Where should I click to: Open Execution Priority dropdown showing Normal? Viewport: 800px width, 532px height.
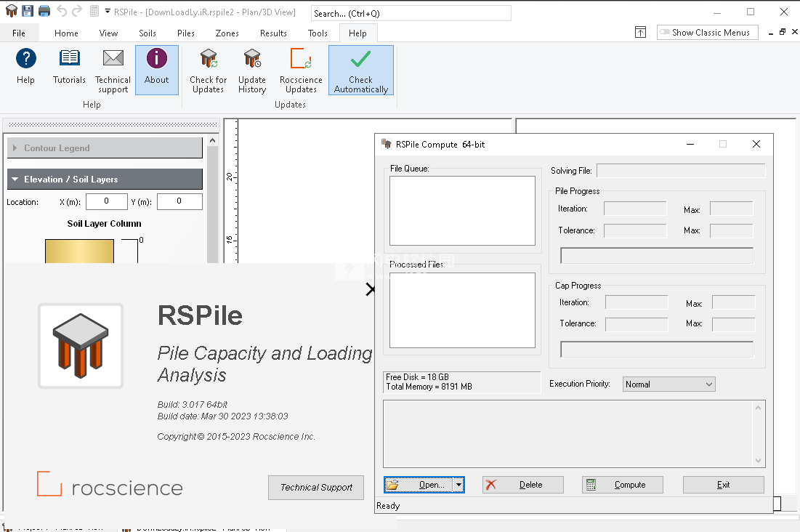pyautogui.click(x=669, y=384)
